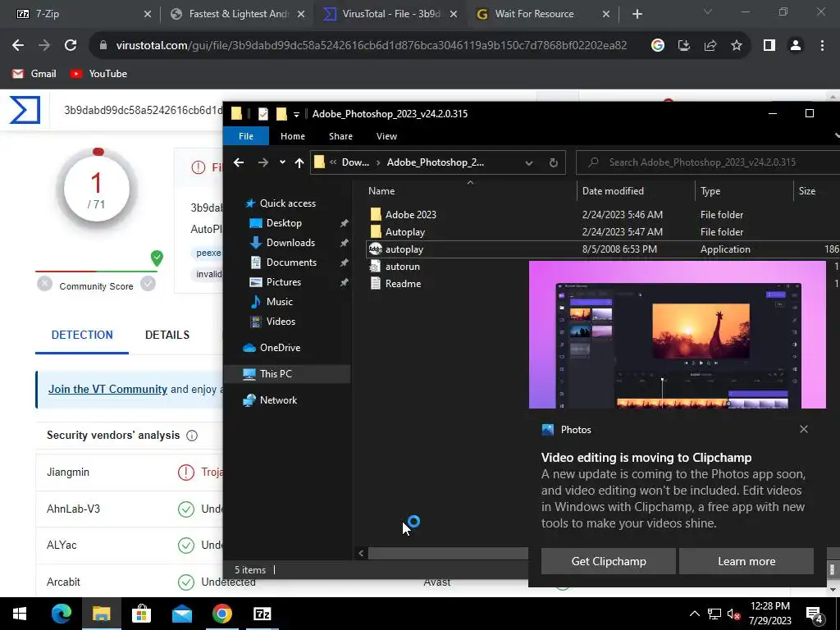Go back in File Explorer
840x630 pixels.
point(239,162)
